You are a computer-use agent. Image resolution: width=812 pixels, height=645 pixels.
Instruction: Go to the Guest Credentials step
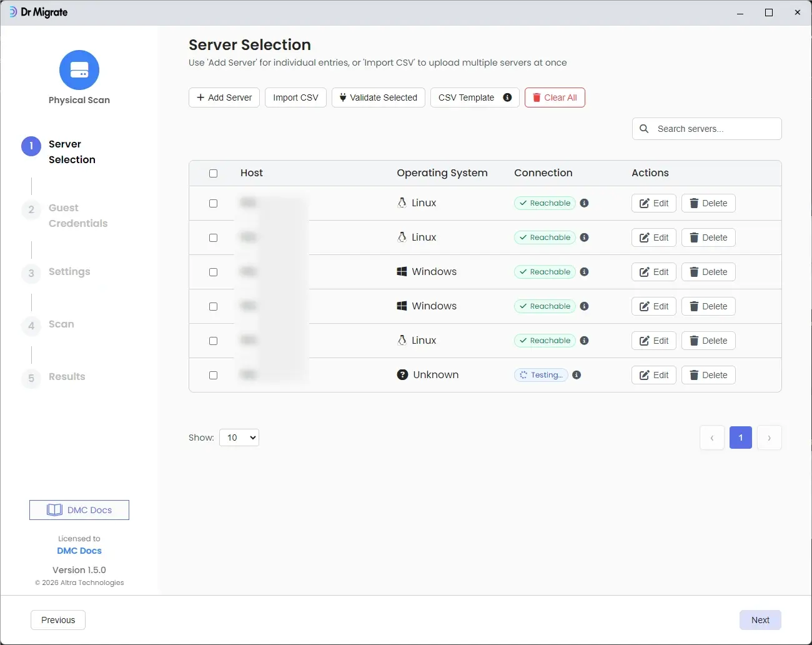click(65, 216)
